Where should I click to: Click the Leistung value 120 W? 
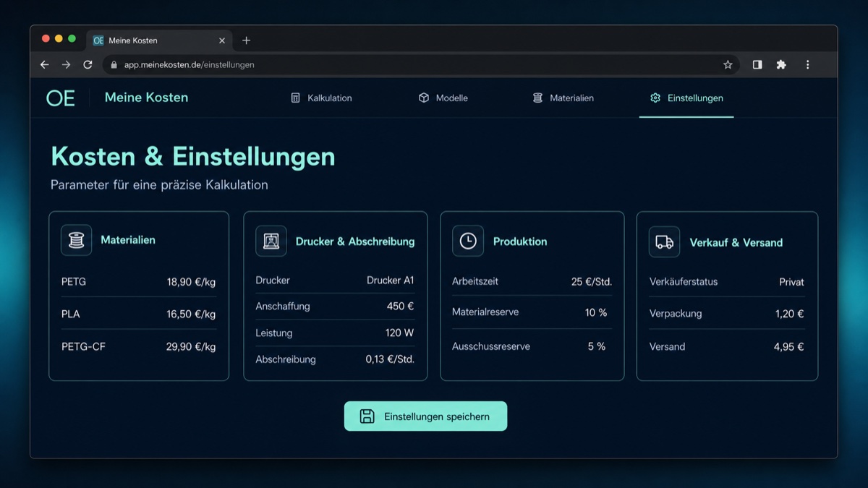(x=400, y=333)
